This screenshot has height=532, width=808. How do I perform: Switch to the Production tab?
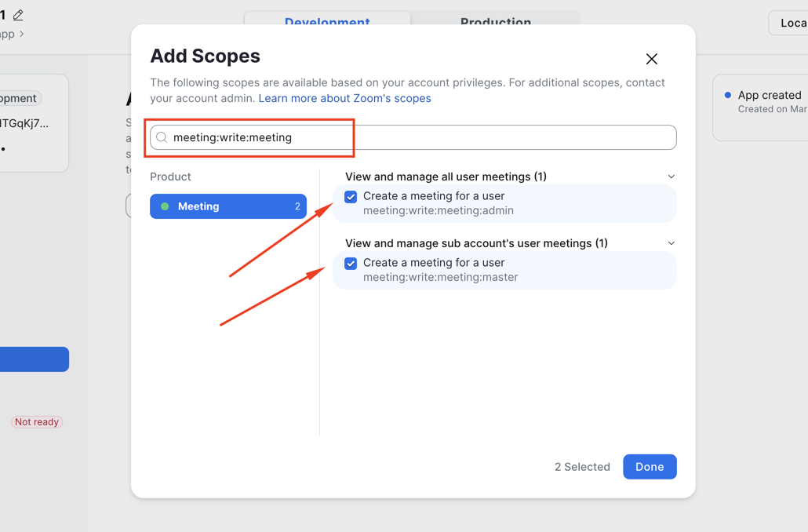[x=496, y=20]
